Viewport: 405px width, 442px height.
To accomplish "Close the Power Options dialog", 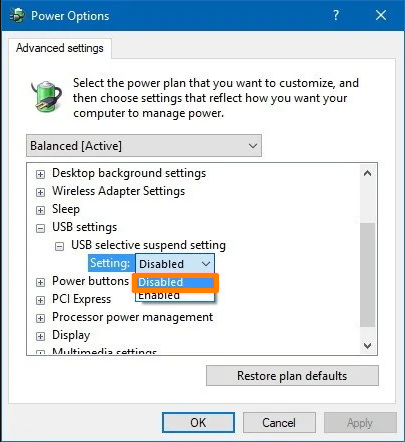I will [x=381, y=15].
